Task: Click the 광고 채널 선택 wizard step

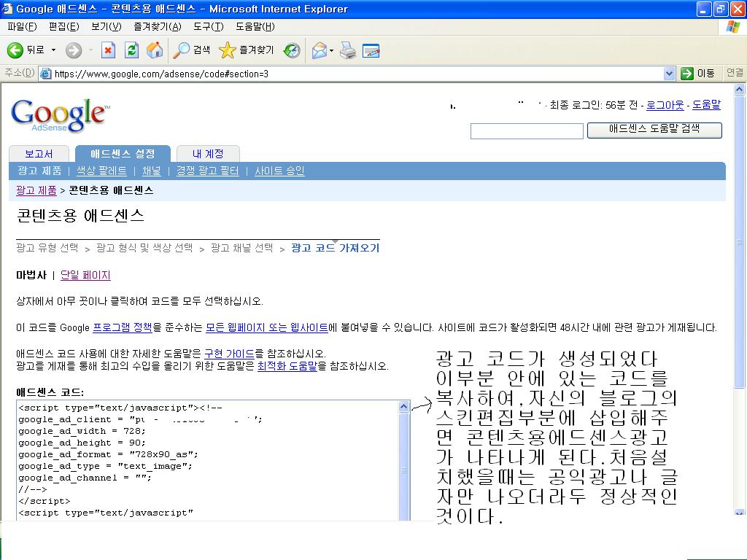Action: tap(242, 248)
